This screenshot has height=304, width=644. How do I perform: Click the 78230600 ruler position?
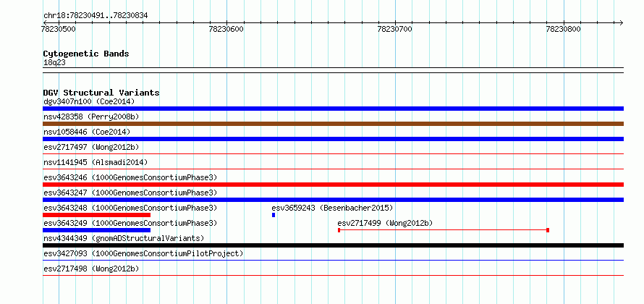226,30
